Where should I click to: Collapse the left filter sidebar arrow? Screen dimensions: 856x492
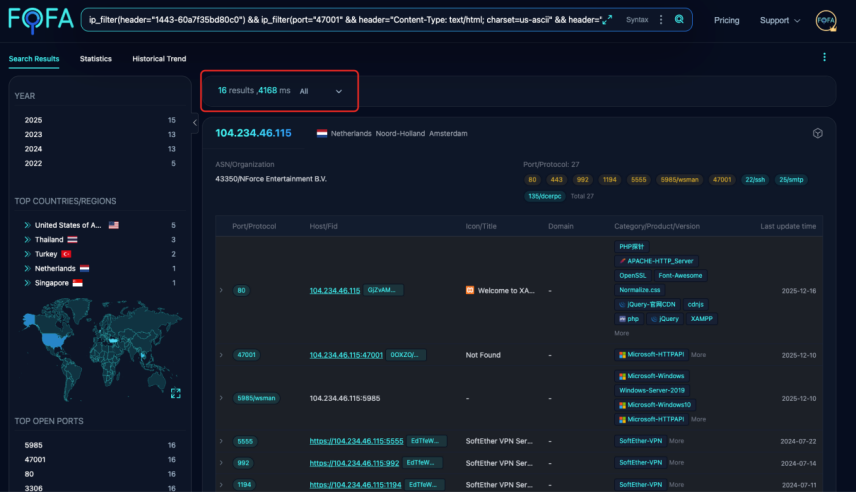(x=196, y=124)
